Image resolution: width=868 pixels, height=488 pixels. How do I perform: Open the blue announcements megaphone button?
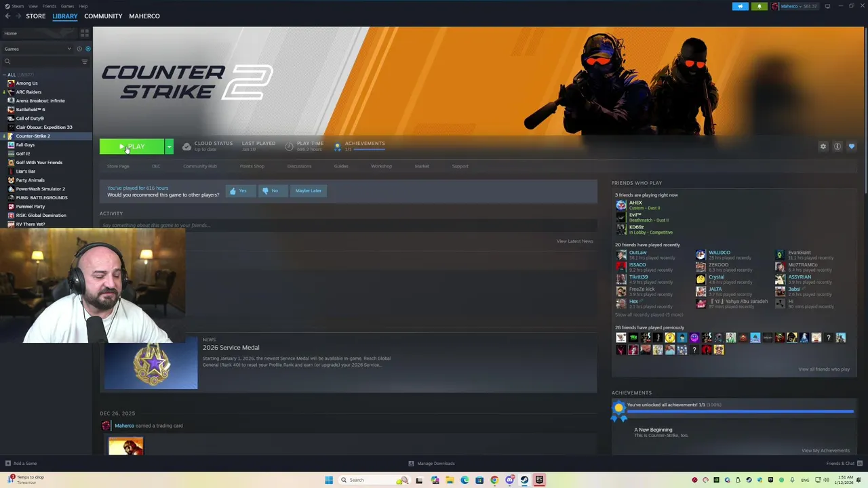point(741,6)
